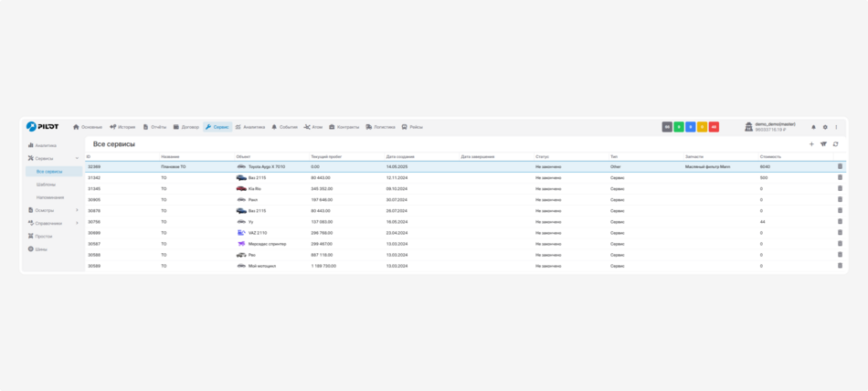
Task: Open Напоминания in the sidebar
Action: tap(50, 197)
